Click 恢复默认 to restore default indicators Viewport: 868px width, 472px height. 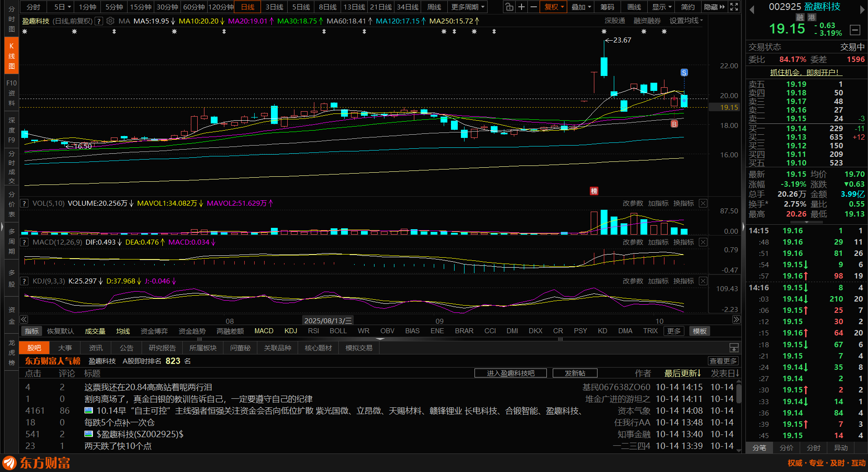[61, 331]
